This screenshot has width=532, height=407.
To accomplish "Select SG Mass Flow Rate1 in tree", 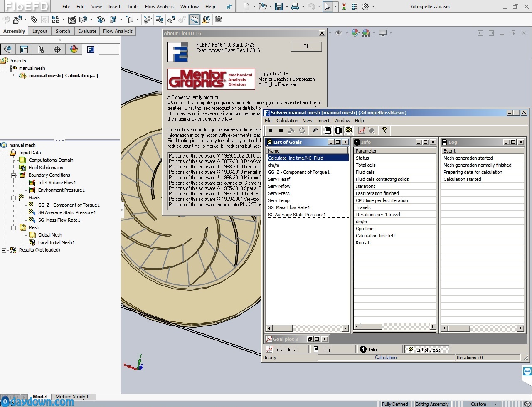I will click(x=59, y=220).
